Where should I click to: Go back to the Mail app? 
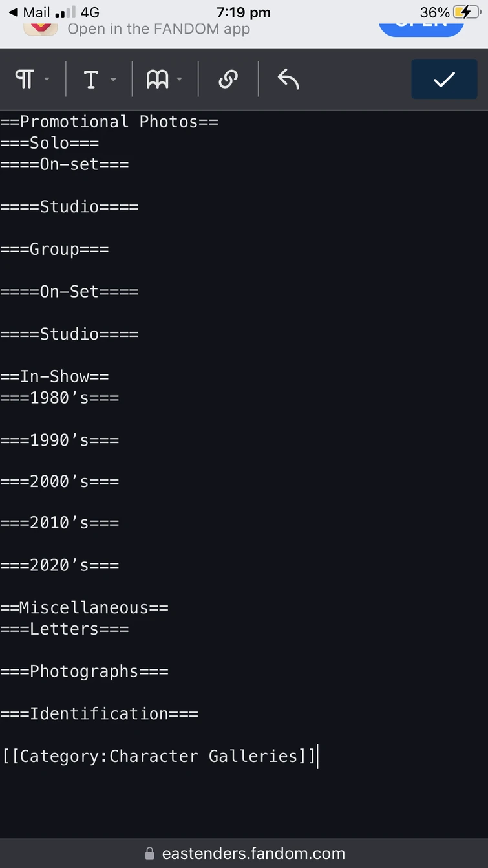(30, 12)
